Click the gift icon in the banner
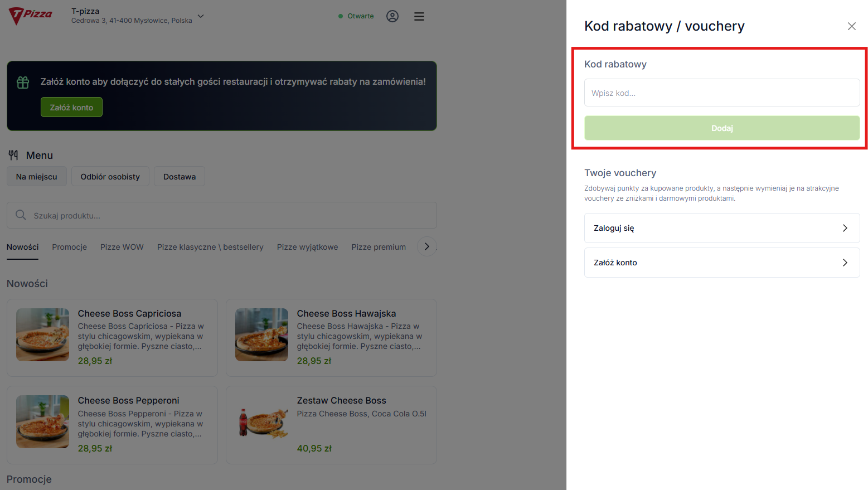The height and width of the screenshot is (490, 868). (x=23, y=83)
